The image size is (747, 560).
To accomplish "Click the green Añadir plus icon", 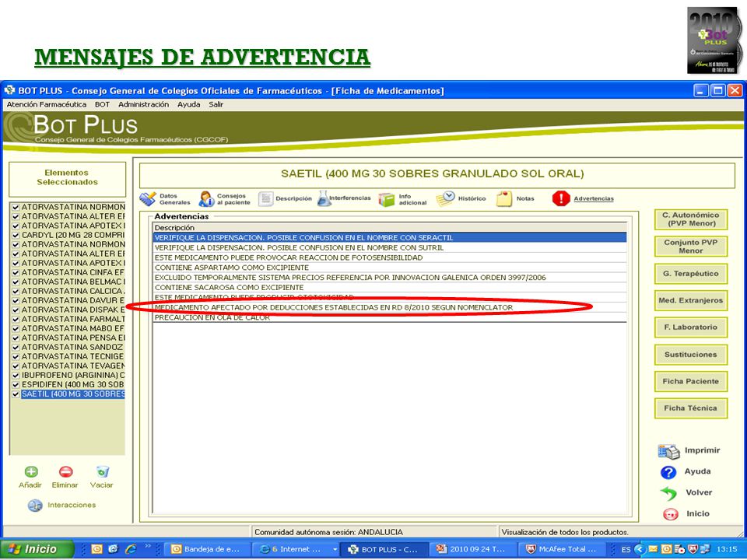I will tap(31, 471).
